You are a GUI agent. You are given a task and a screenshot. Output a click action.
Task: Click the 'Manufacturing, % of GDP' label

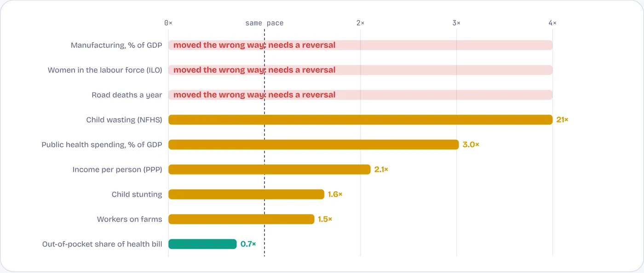116,45
